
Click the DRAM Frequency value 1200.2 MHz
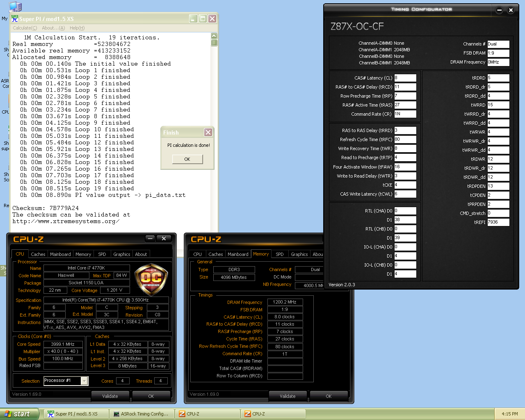coord(285,302)
